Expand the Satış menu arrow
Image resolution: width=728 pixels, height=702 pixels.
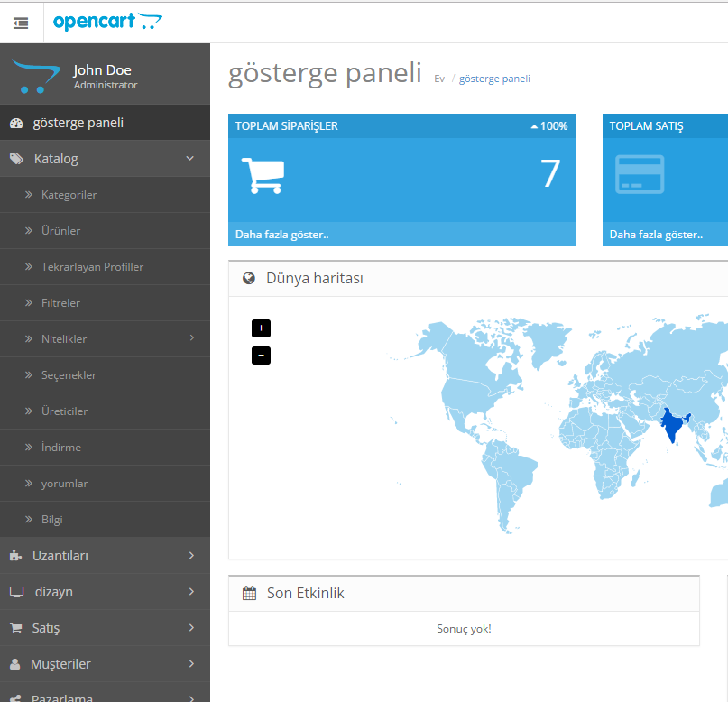[191, 628]
